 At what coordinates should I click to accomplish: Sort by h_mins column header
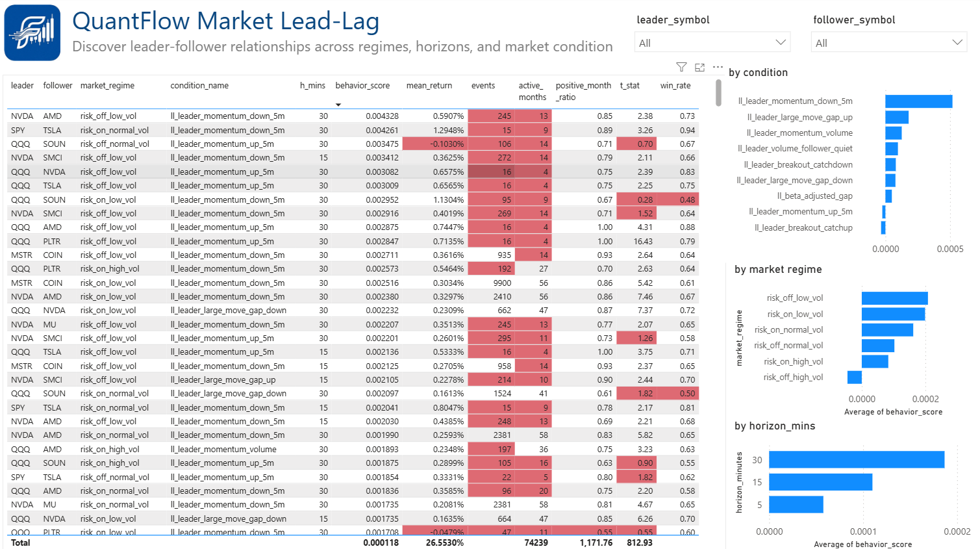pos(312,86)
